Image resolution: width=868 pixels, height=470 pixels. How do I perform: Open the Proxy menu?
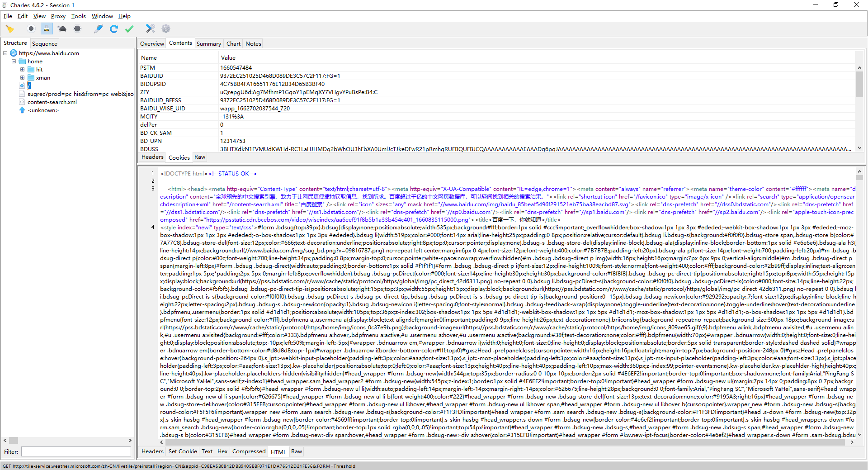58,16
